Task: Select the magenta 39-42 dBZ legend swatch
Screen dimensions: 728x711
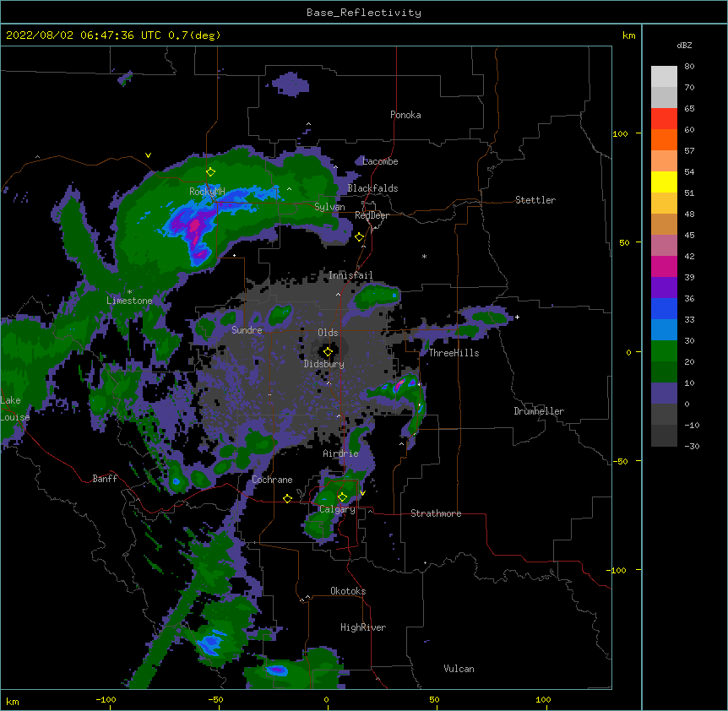Action: 664,266
